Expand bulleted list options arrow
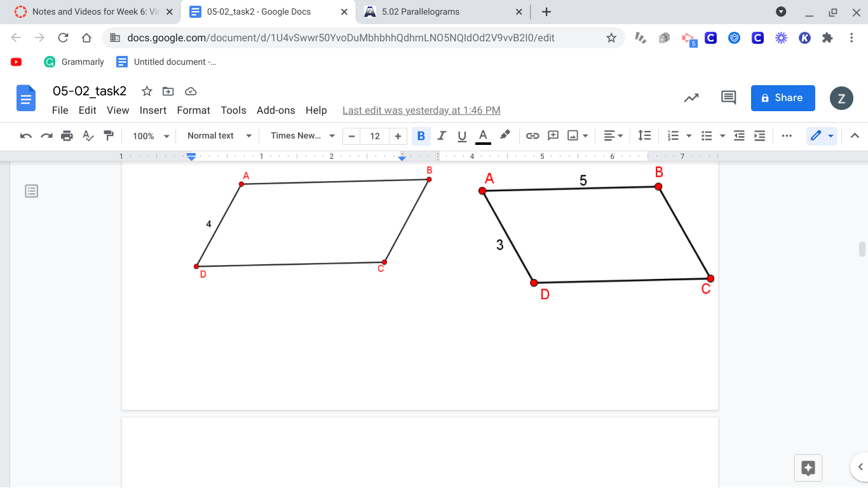 click(x=722, y=136)
